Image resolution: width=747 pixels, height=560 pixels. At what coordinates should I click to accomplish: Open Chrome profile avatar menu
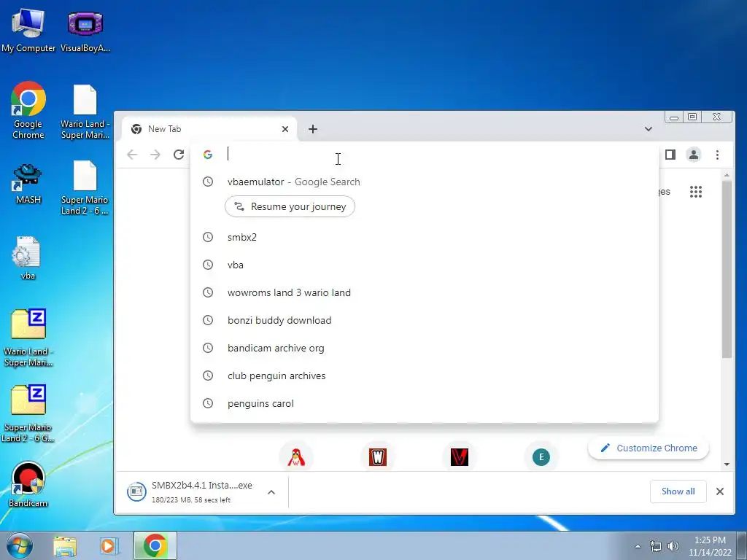(694, 155)
